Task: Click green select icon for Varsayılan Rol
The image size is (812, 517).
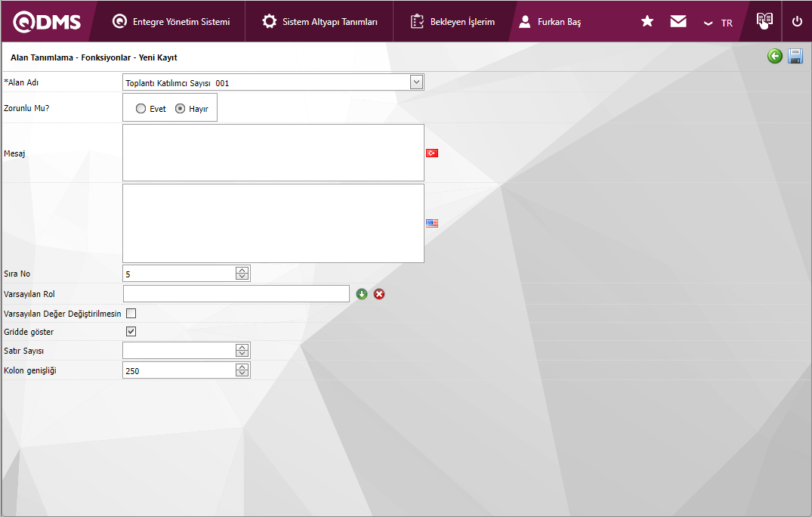Action: [362, 294]
